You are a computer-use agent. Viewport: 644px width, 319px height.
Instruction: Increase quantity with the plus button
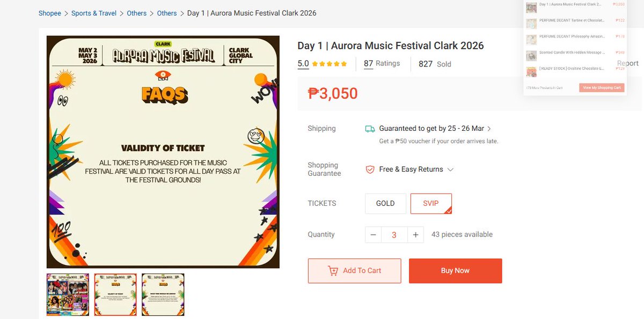415,235
